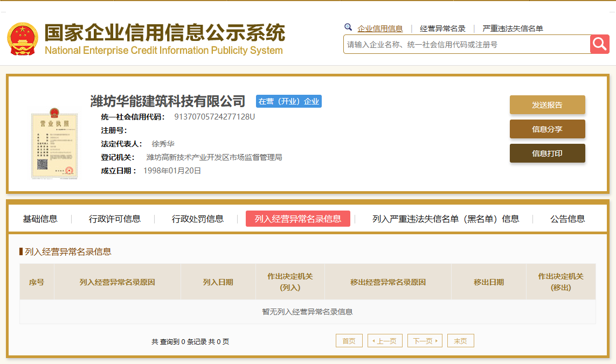Click the 移出经营异常名录原因 column header
Screen dimensions: 616x364
pyautogui.click(x=387, y=282)
